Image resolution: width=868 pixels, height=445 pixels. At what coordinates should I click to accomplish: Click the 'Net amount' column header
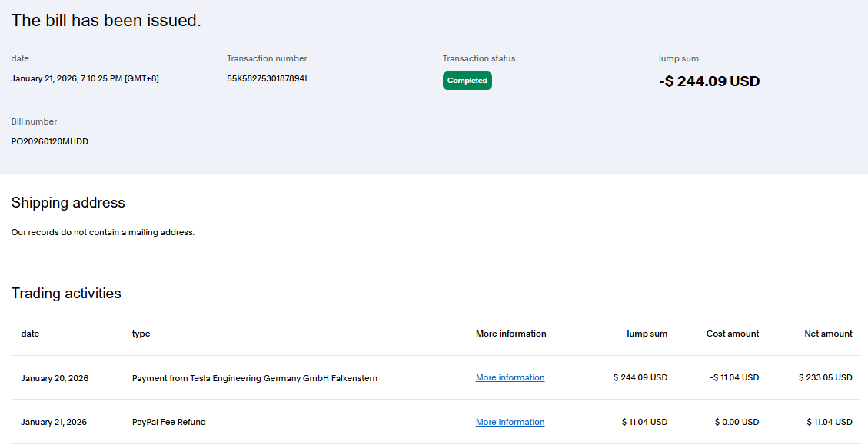click(827, 334)
